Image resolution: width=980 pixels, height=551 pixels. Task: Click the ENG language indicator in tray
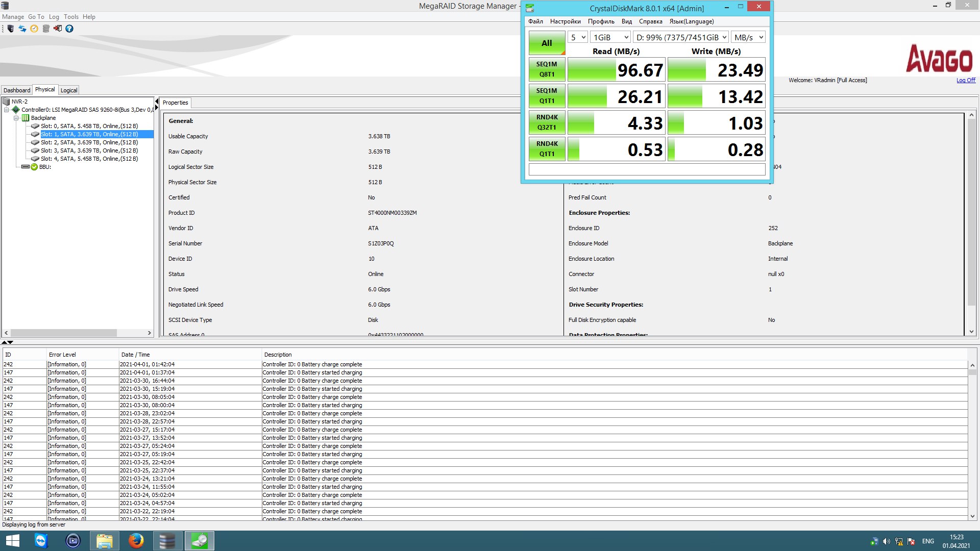click(928, 541)
